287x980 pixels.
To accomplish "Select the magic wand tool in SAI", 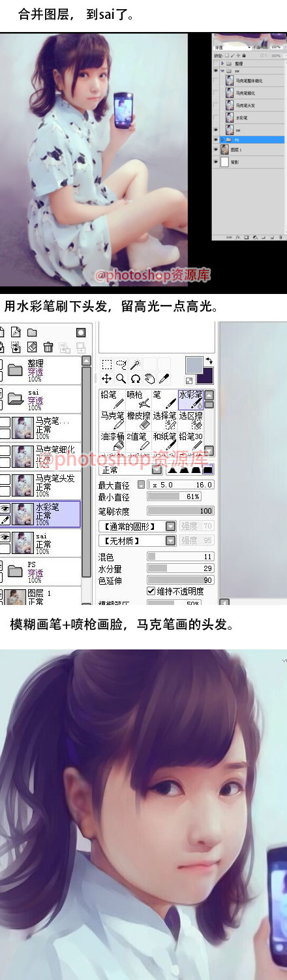I will [135, 365].
